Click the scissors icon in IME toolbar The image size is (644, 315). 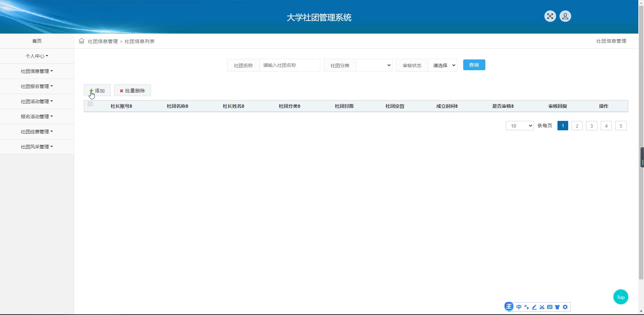(x=542, y=307)
